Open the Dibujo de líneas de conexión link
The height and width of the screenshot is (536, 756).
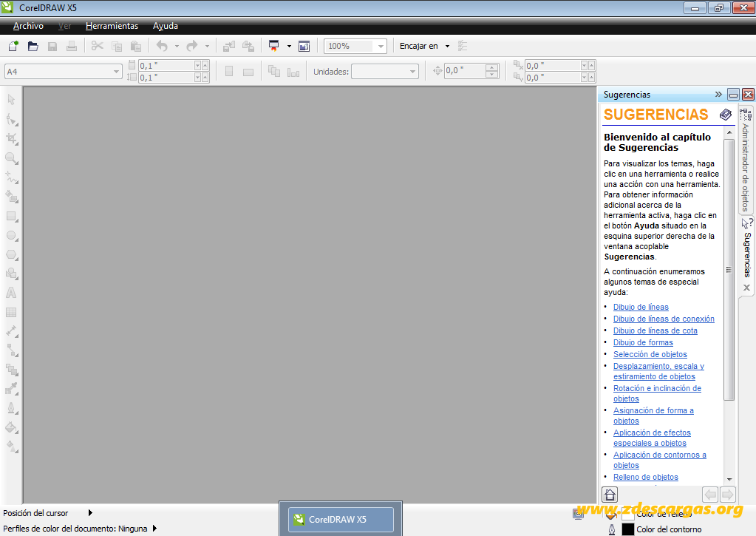[x=664, y=319]
